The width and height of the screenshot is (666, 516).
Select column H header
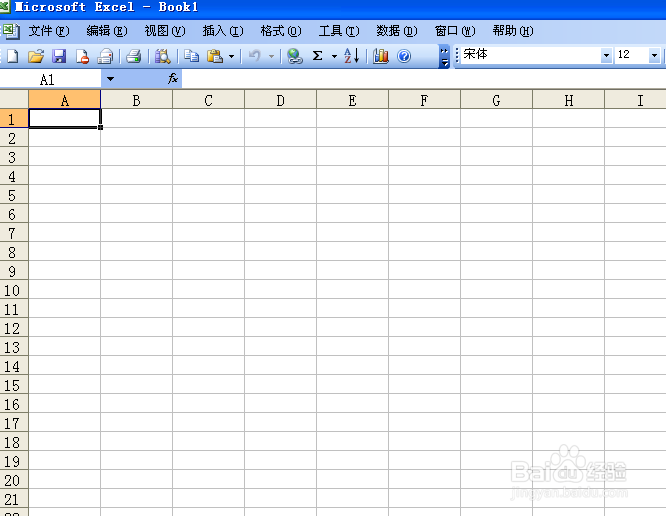[568, 100]
